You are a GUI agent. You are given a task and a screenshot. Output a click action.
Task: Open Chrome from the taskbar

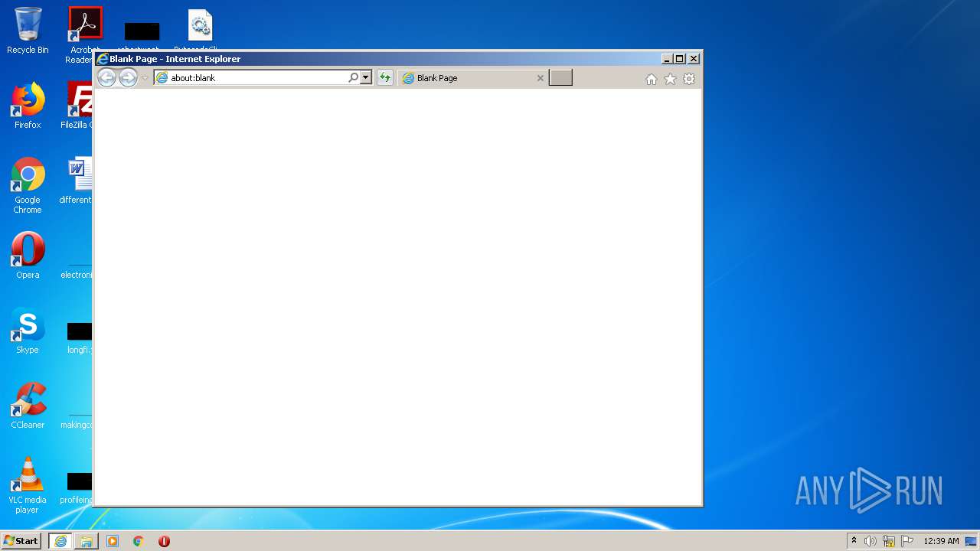pyautogui.click(x=139, y=541)
